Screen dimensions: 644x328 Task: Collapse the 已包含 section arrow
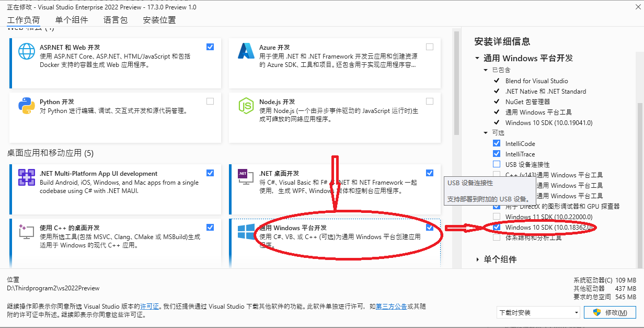pos(486,70)
